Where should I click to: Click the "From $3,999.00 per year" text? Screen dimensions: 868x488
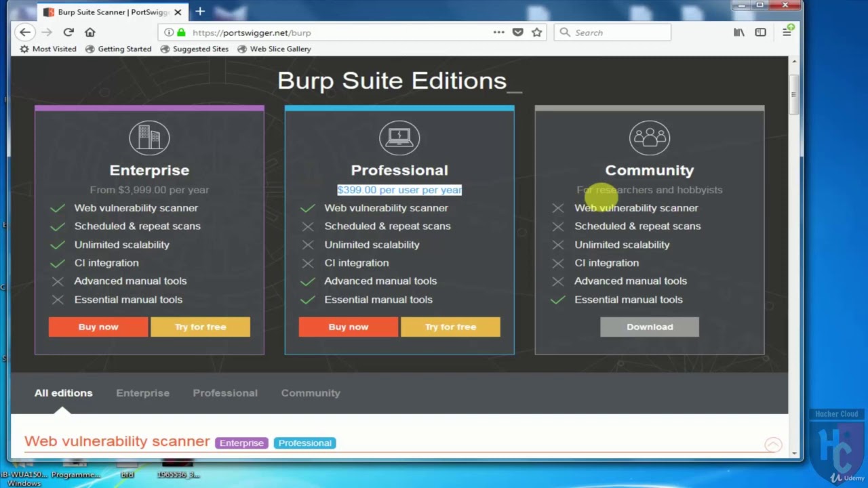149,190
